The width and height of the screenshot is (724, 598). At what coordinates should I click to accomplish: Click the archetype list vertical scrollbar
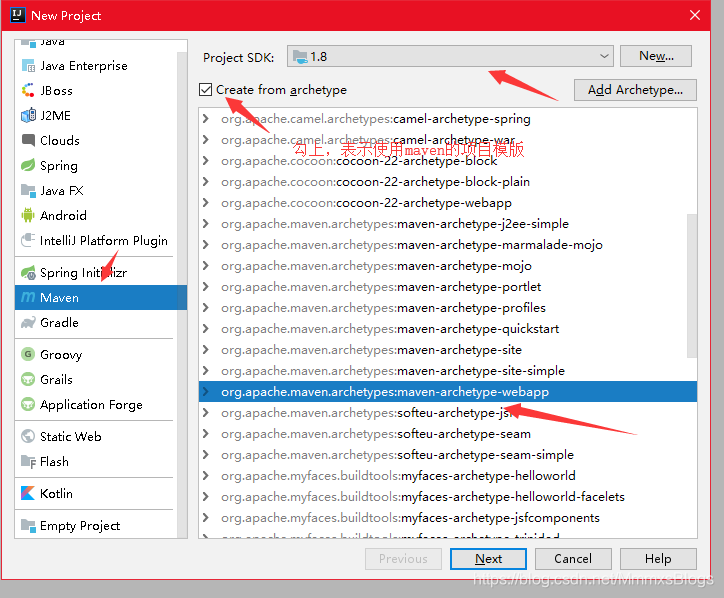coord(692,285)
